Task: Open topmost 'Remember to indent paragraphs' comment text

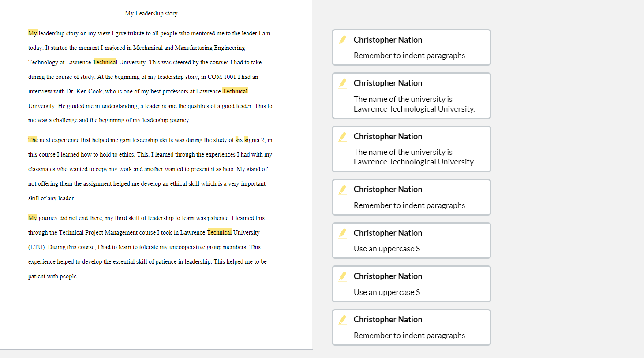Action: [409, 56]
